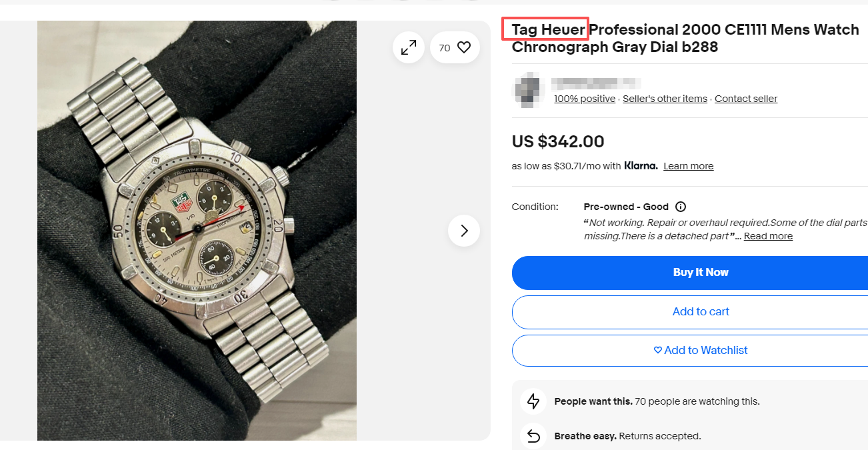868x450 pixels.
Task: Expand the condition text with Read more
Action: coord(768,236)
